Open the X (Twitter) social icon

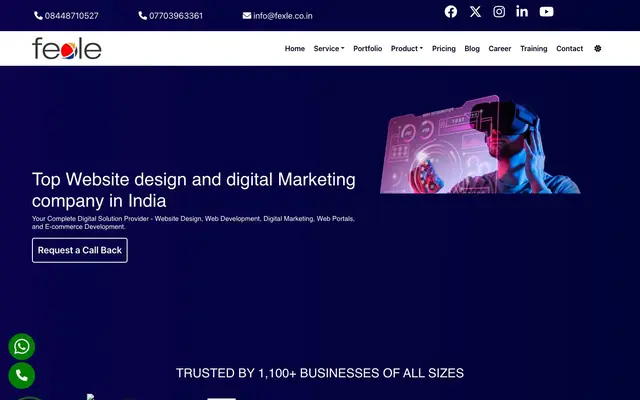pyautogui.click(x=475, y=12)
